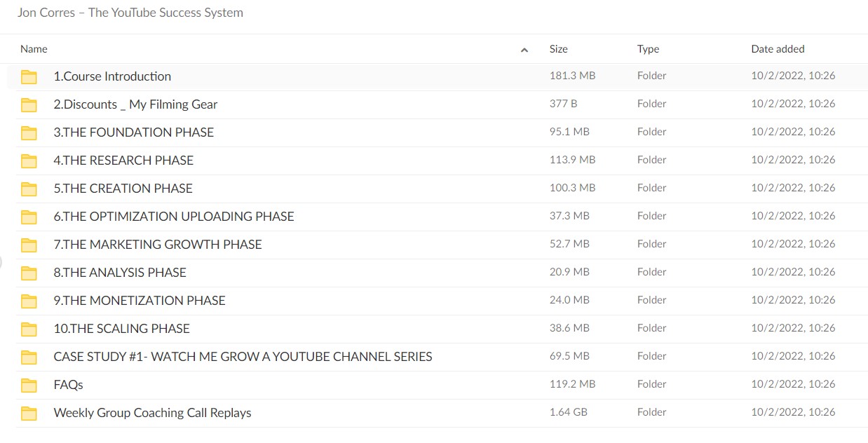The width and height of the screenshot is (868, 443).
Task: Click the folder icon beside 1.Course Introduction
Action: tap(29, 77)
